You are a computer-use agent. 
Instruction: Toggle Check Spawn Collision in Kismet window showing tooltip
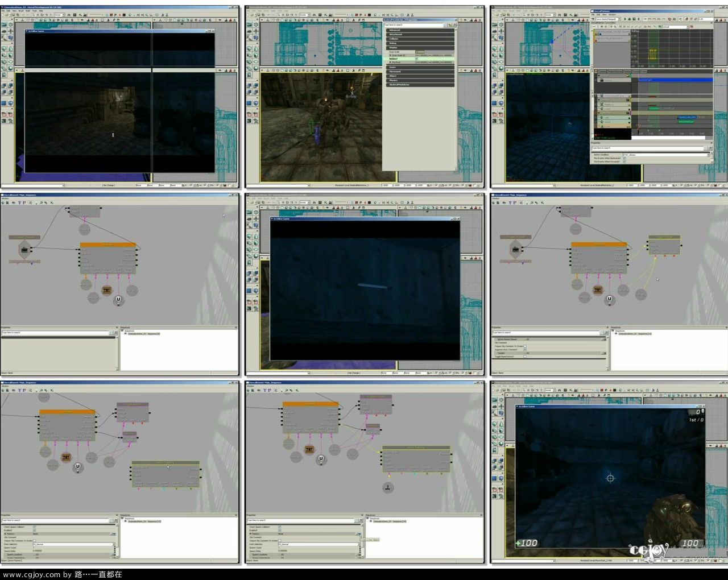coord(280,527)
